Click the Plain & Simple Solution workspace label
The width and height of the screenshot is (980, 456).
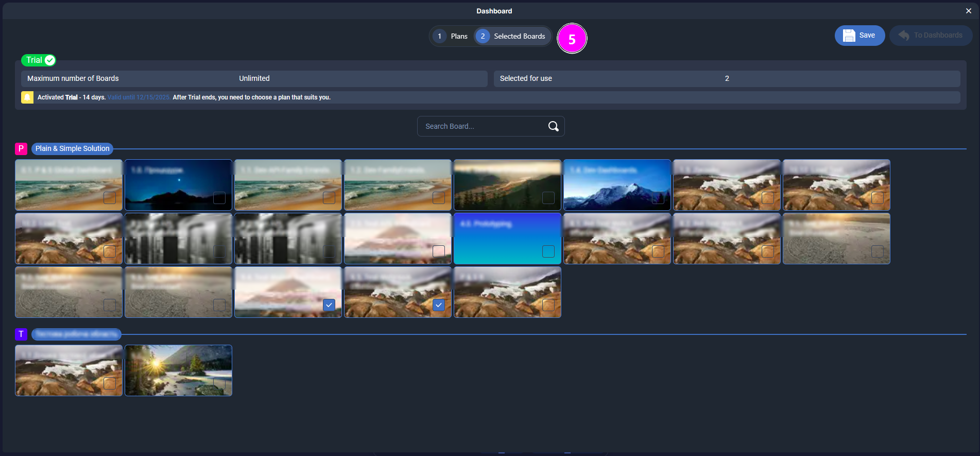72,149
